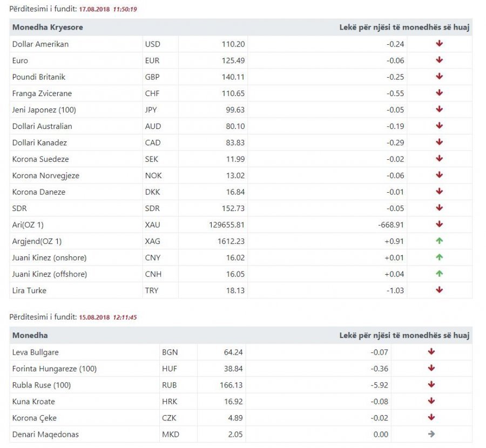Click the 129655.81 gold rate value

(226, 225)
